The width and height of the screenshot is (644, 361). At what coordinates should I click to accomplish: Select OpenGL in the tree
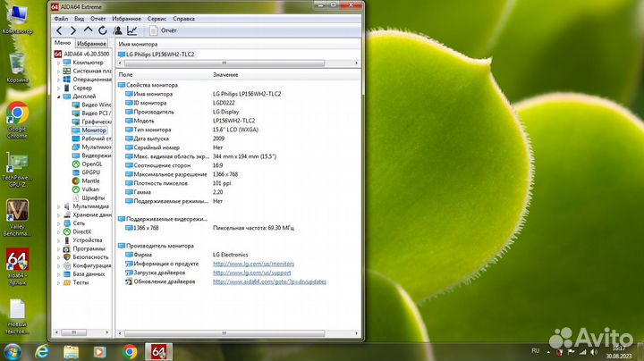coord(91,164)
